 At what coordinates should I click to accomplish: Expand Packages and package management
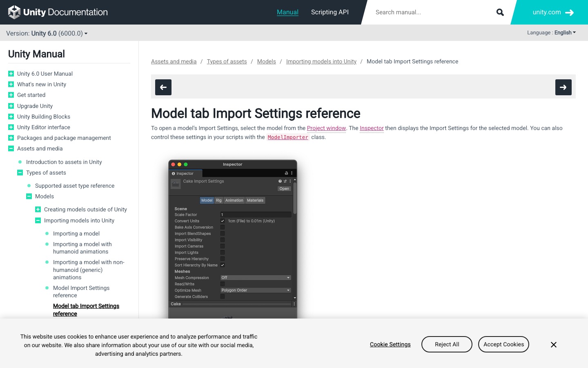[11, 138]
